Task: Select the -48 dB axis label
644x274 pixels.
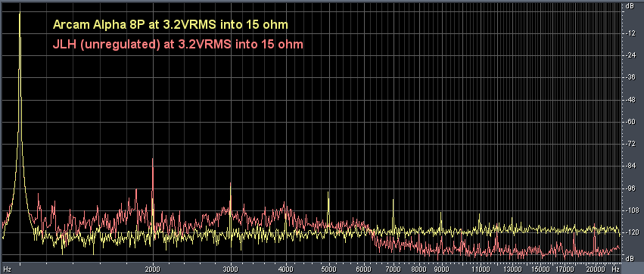Action: coord(630,100)
